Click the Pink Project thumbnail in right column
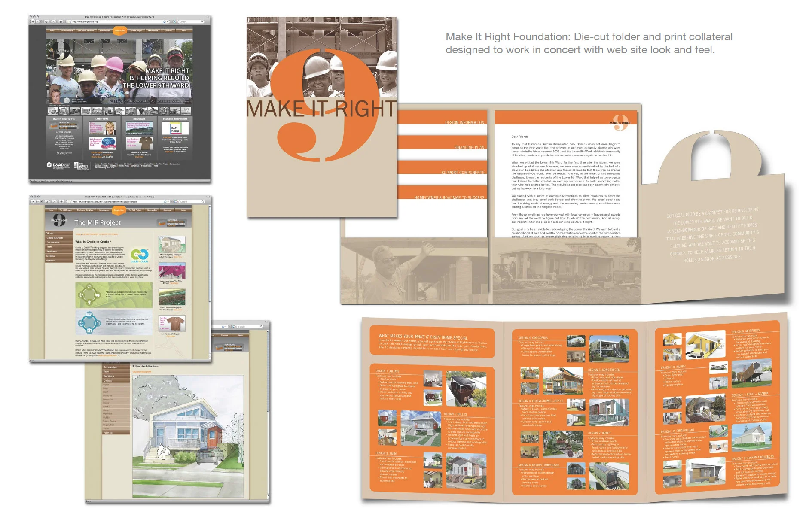Screen dimensions: 812x516 (172, 271)
